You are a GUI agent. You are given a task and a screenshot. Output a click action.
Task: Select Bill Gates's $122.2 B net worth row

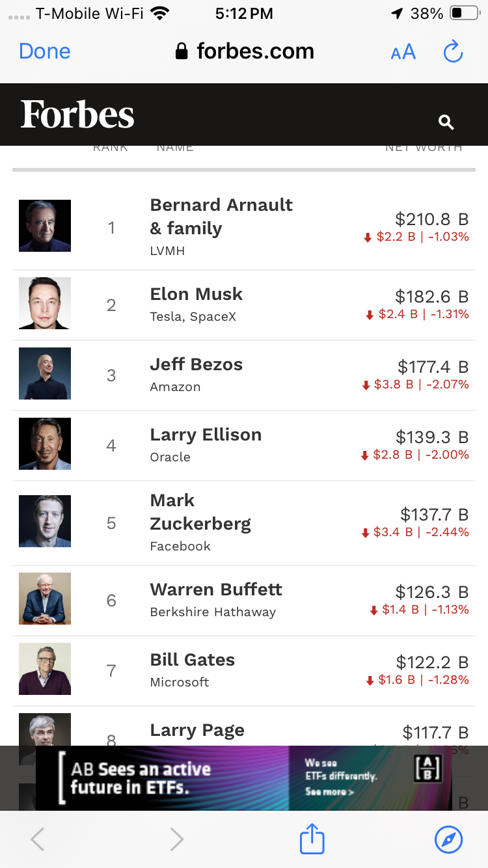click(x=244, y=671)
